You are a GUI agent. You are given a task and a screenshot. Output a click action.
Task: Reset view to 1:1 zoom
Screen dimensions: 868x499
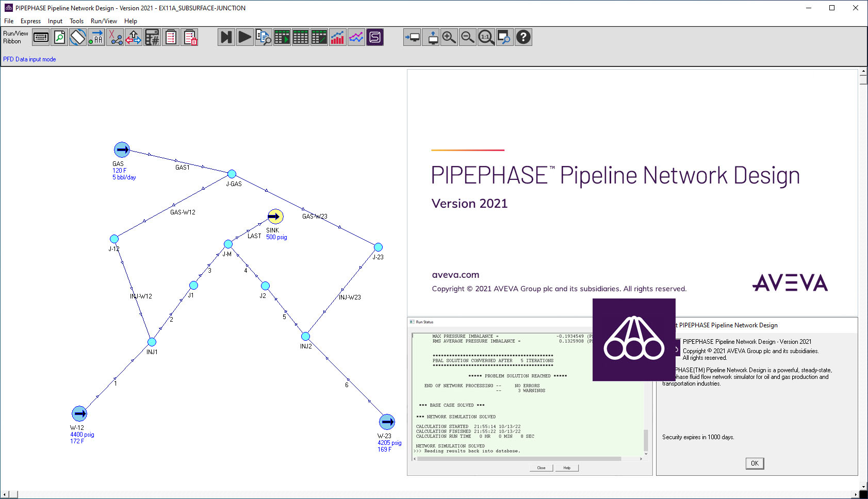coord(486,37)
